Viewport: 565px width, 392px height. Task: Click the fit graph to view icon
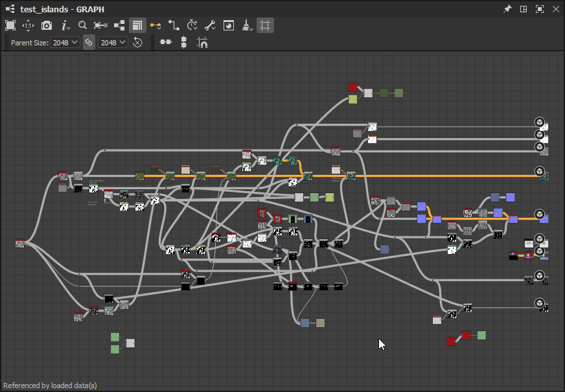(10, 25)
